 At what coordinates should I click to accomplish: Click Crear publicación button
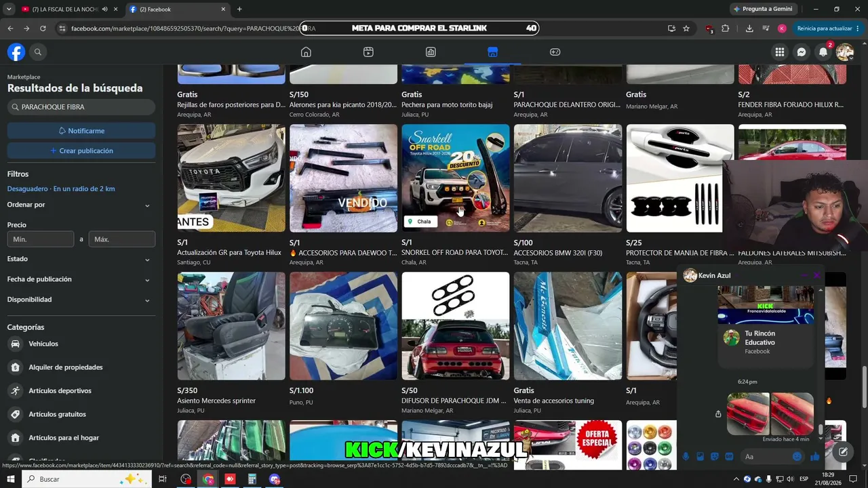81,150
